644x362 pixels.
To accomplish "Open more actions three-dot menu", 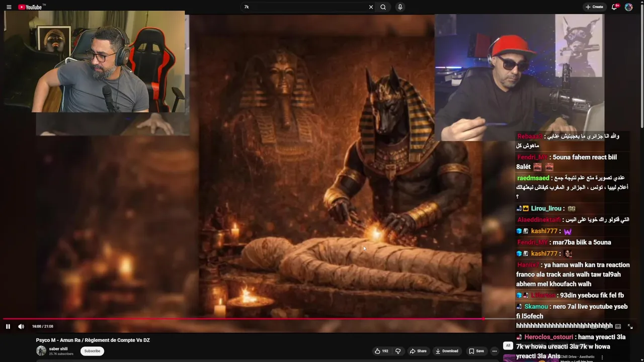I will tap(495, 351).
